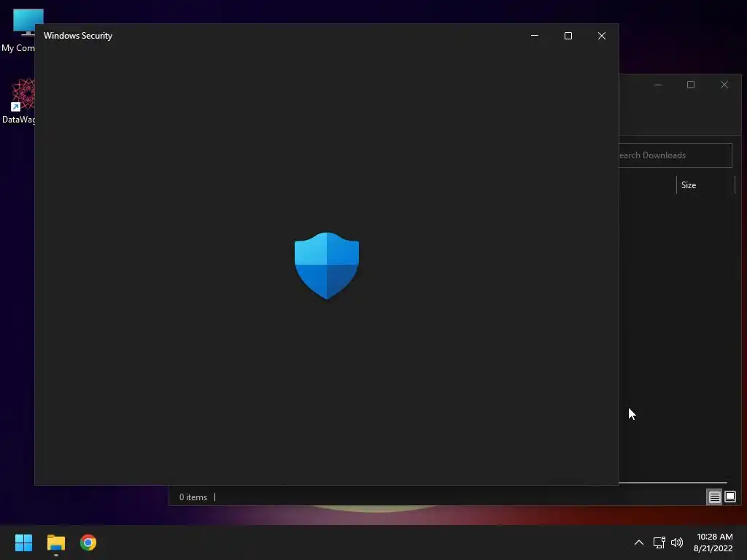Image resolution: width=747 pixels, height=560 pixels.
Task: Select the My Computer desktop icon
Action: click(19, 31)
